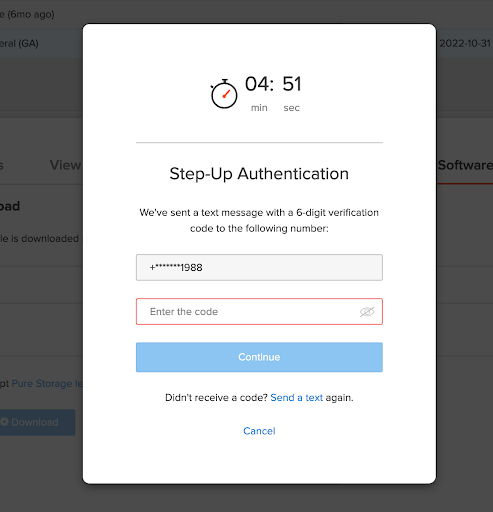The width and height of the screenshot is (493, 512).
Task: Submit with the Continue button
Action: [259, 357]
